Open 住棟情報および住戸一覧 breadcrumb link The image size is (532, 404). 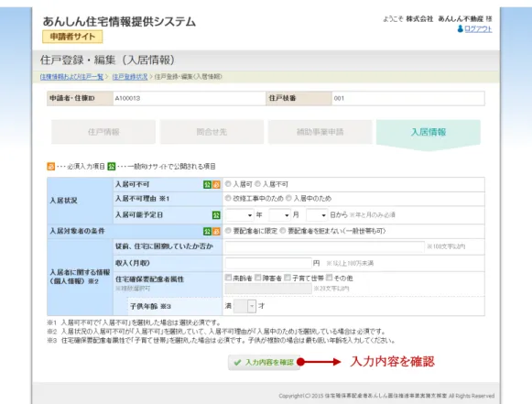[71, 77]
